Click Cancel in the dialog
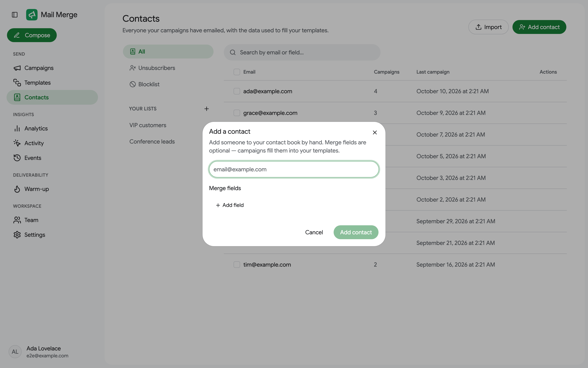This screenshot has width=588, height=368. (314, 232)
